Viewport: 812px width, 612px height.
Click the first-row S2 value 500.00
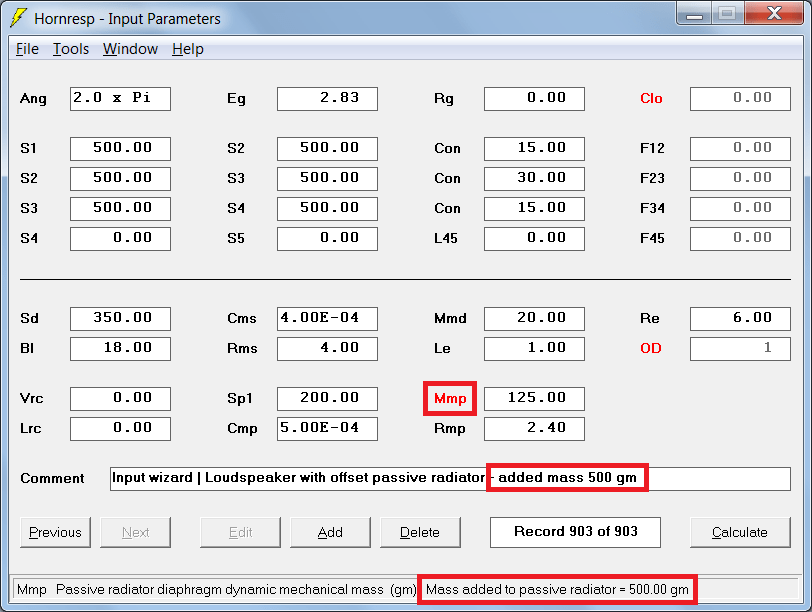point(327,149)
